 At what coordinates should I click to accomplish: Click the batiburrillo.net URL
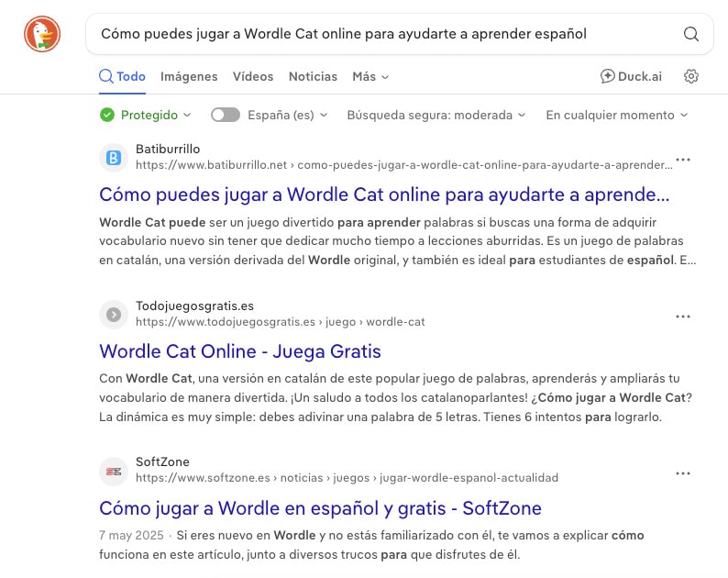[x=404, y=165]
